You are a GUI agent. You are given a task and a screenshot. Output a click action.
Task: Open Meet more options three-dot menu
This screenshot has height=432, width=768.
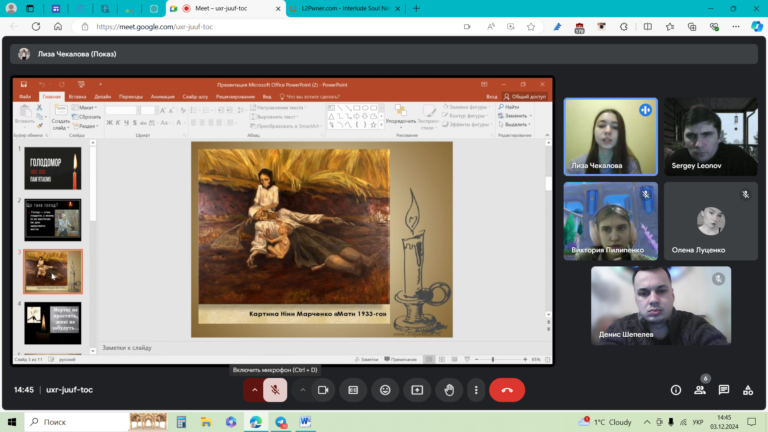[476, 390]
